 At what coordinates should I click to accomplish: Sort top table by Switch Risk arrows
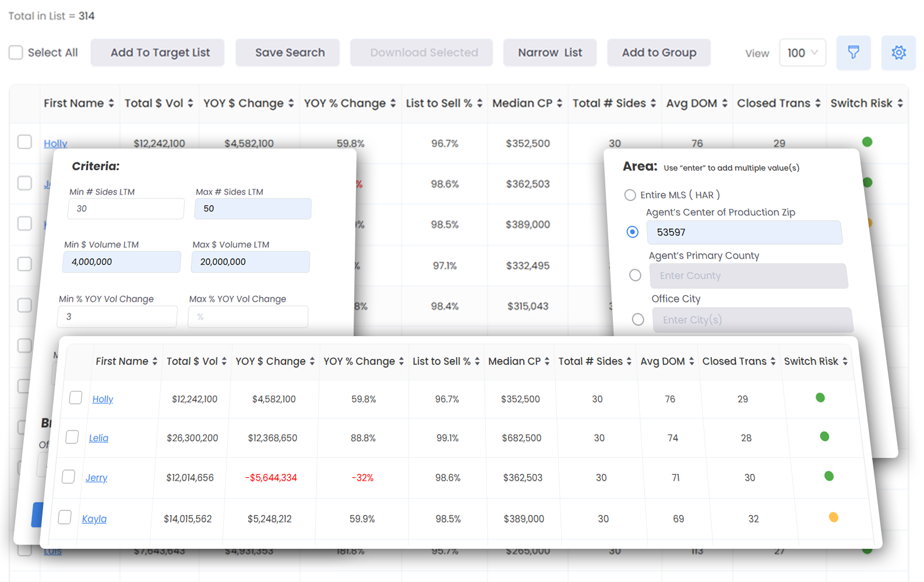pyautogui.click(x=900, y=104)
